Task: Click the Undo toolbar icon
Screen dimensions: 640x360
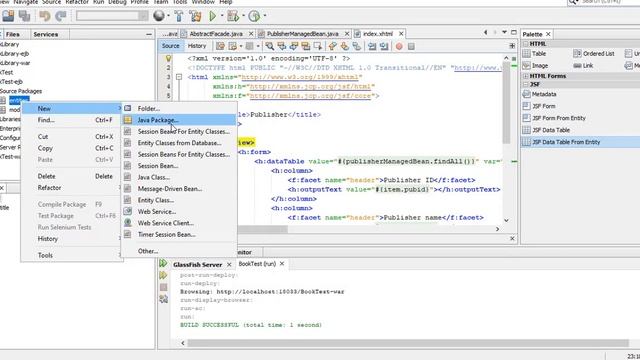Action: tap(44, 16)
